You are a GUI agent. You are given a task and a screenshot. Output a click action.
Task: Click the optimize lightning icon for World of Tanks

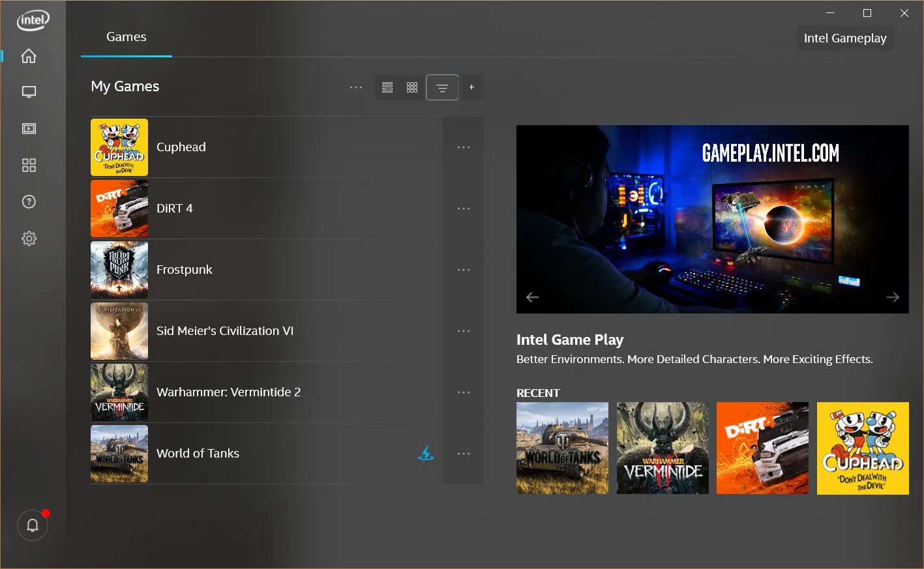click(426, 453)
